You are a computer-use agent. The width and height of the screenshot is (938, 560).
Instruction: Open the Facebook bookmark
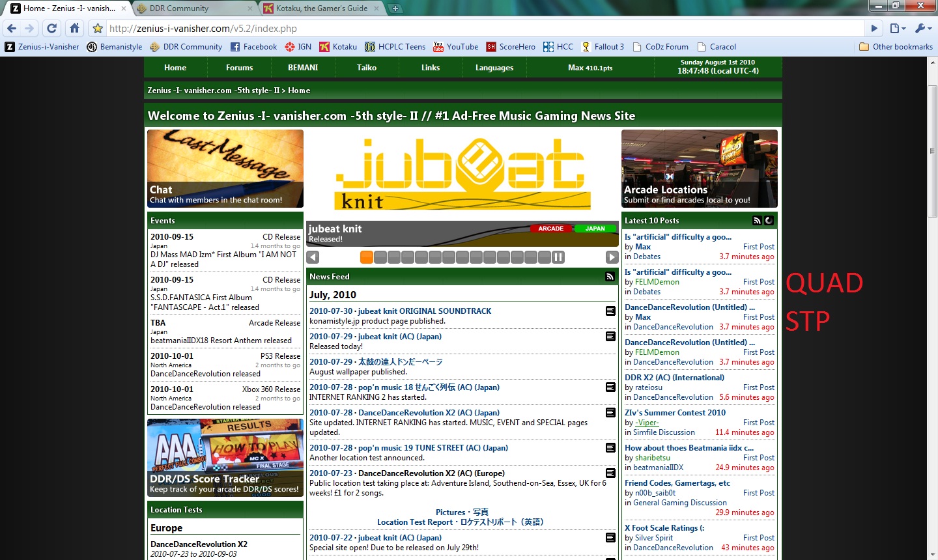click(x=253, y=47)
